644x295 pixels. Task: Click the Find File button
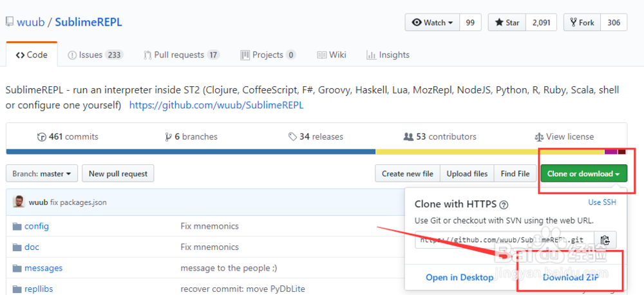pos(515,174)
